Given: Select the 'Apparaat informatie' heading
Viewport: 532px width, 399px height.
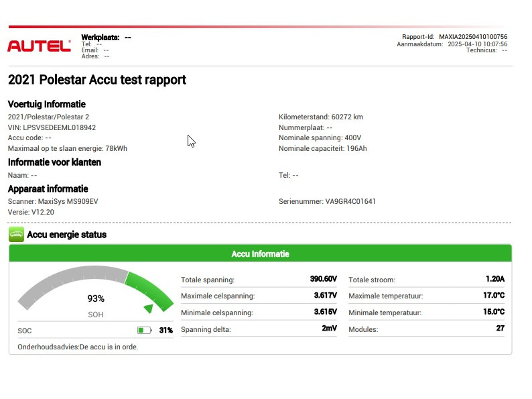Looking at the screenshot, I should [x=48, y=189].
